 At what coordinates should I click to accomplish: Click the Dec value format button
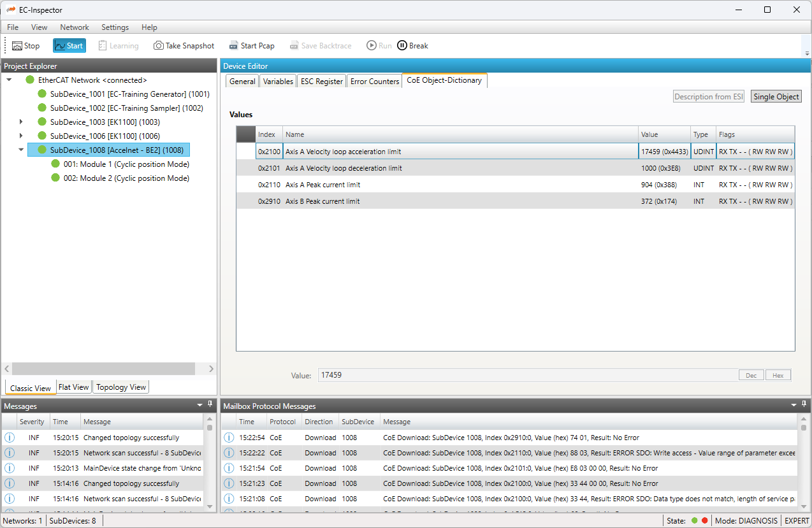[x=751, y=376]
